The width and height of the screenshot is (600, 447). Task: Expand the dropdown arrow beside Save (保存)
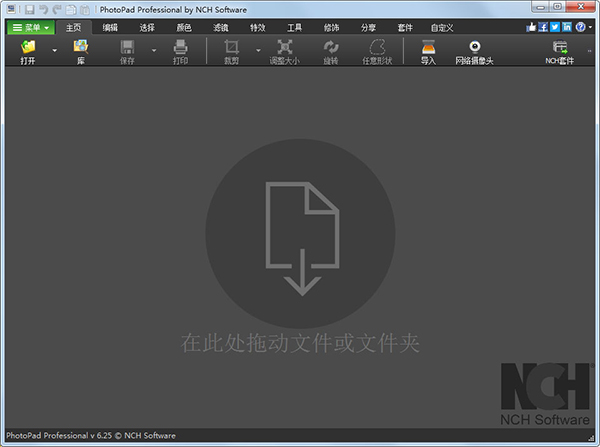click(x=154, y=50)
